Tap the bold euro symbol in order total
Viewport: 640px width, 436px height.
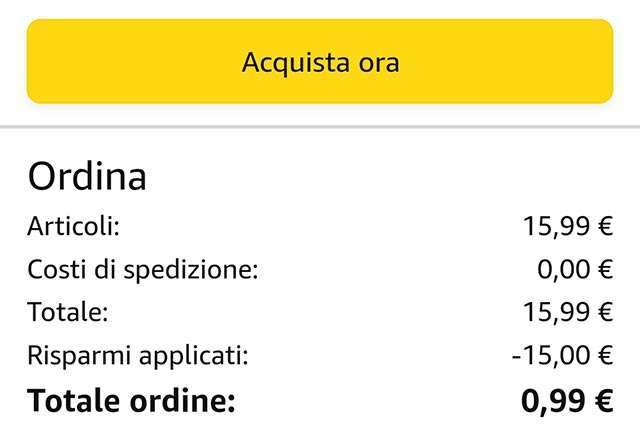(603, 401)
